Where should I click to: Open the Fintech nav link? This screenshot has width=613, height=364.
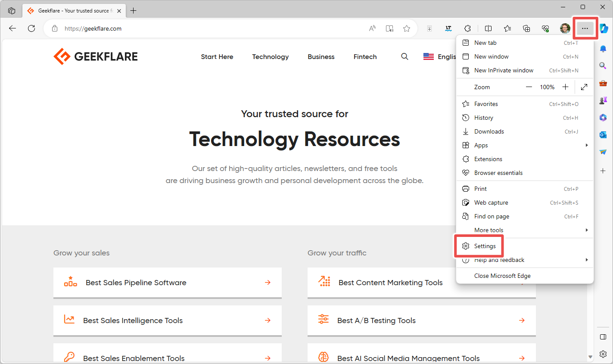(365, 56)
